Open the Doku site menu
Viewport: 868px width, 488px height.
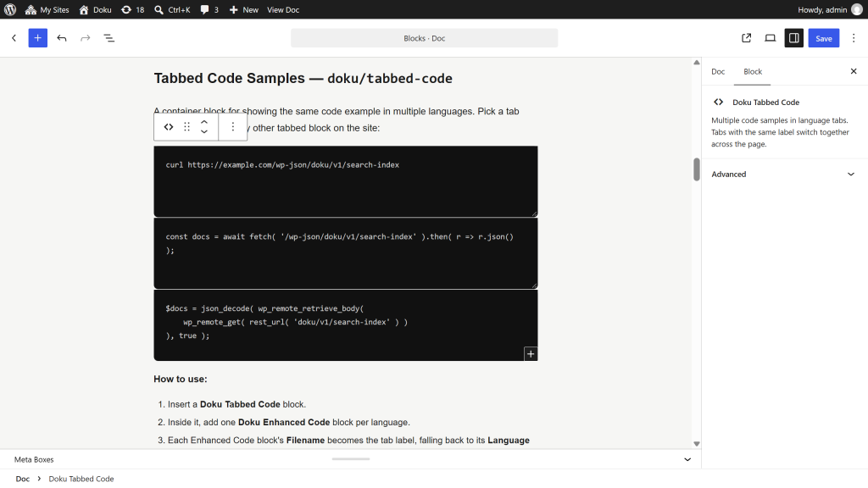click(95, 9)
